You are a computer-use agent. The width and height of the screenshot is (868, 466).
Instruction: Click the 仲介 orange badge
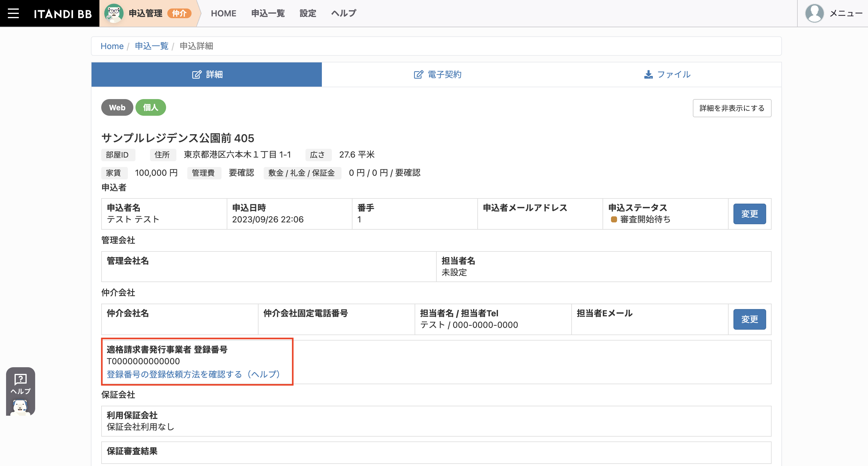point(179,13)
